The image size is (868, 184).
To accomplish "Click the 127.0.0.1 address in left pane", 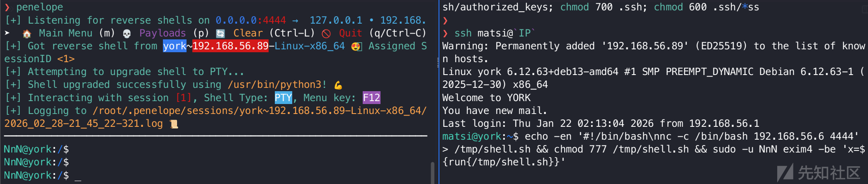I will [x=336, y=20].
